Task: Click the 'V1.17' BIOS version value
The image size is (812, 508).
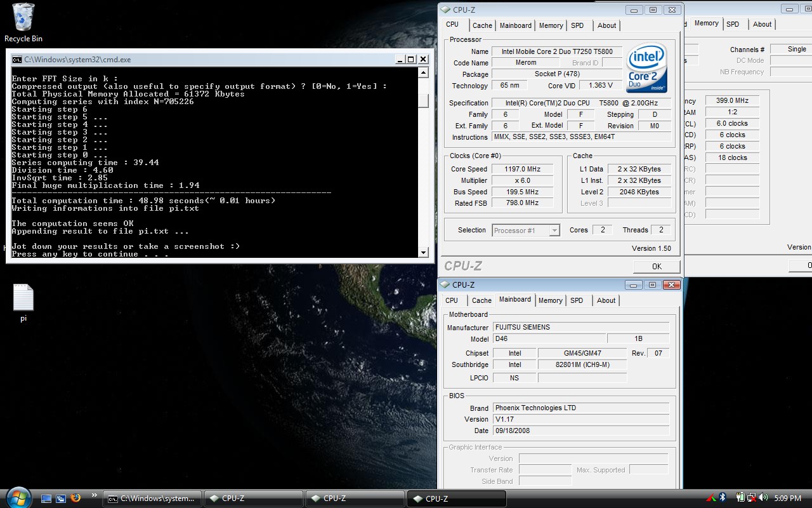Action: (580, 419)
